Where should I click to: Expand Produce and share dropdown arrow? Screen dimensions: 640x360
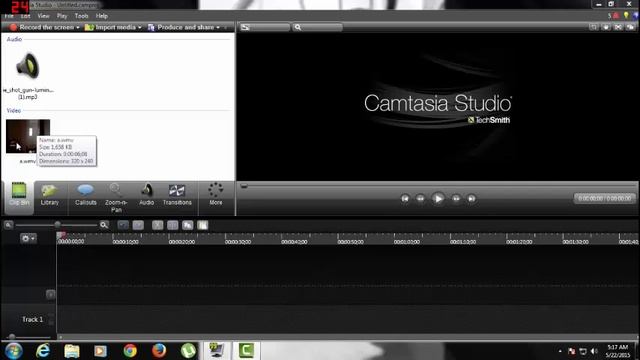pos(218,27)
